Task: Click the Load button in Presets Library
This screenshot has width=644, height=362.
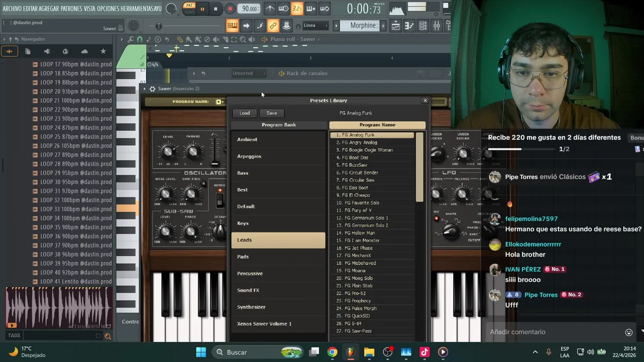Action: [245, 113]
